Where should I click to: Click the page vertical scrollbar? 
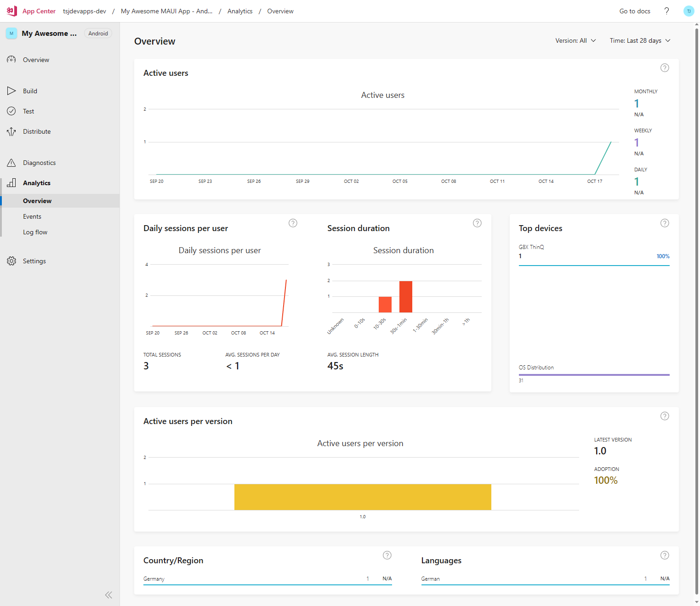tap(696, 312)
